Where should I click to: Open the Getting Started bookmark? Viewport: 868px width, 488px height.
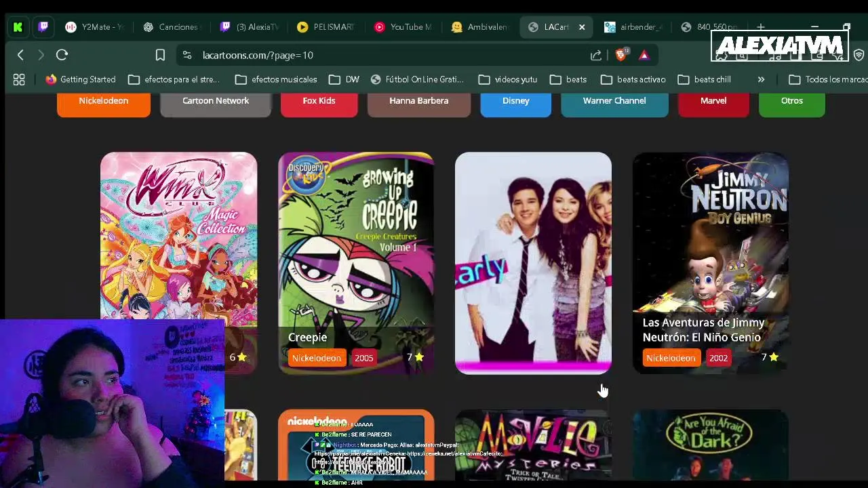tap(81, 79)
